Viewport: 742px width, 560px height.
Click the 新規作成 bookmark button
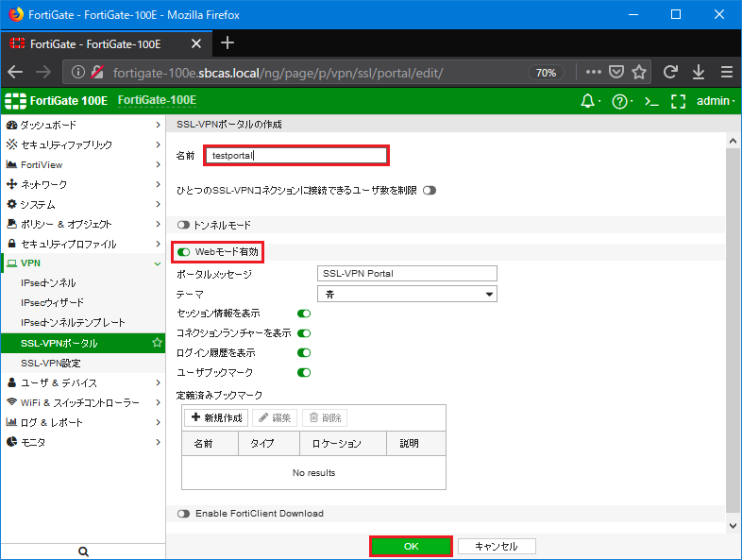coord(216,417)
